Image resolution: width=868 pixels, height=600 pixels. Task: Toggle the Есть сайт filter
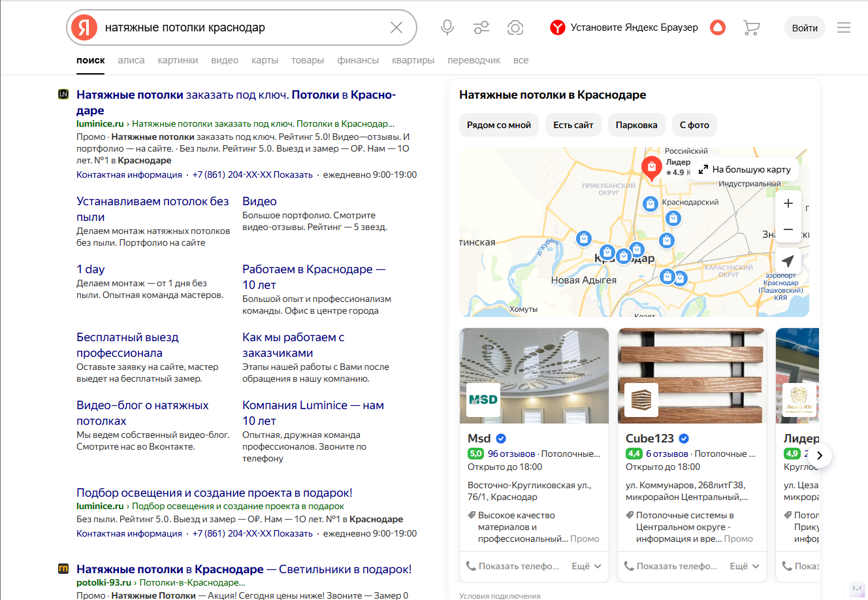573,125
